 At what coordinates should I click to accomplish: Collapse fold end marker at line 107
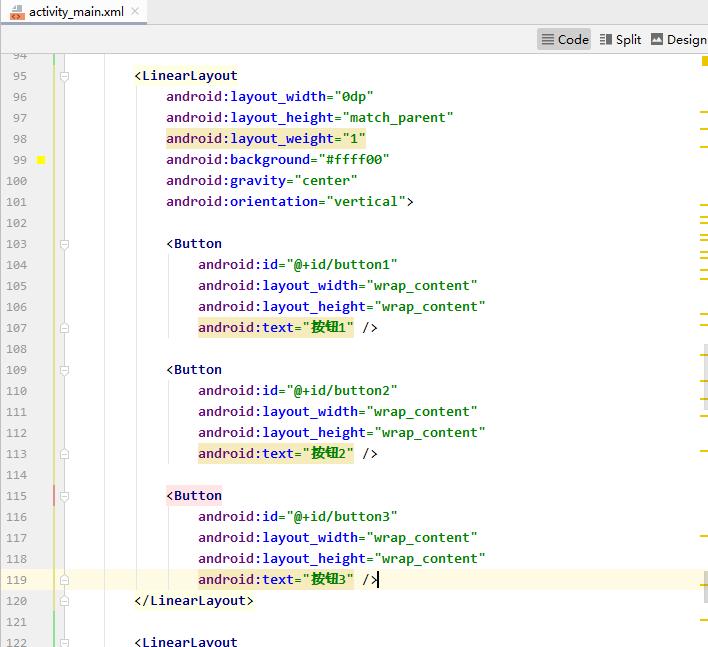65,328
